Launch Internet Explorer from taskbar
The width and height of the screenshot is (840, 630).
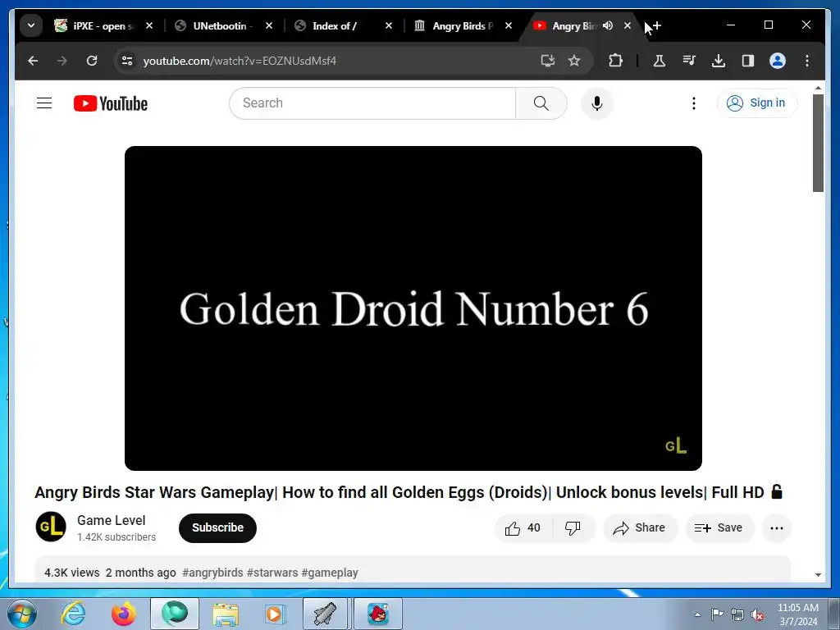pos(73,614)
